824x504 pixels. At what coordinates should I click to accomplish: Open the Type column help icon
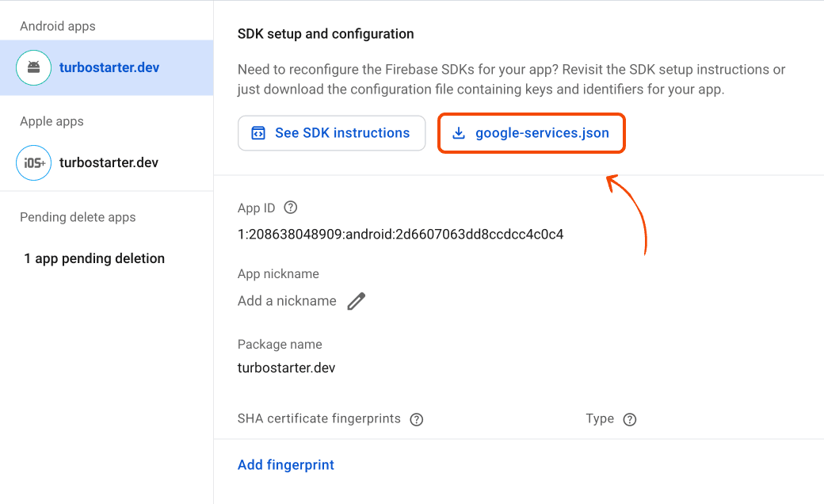click(629, 419)
